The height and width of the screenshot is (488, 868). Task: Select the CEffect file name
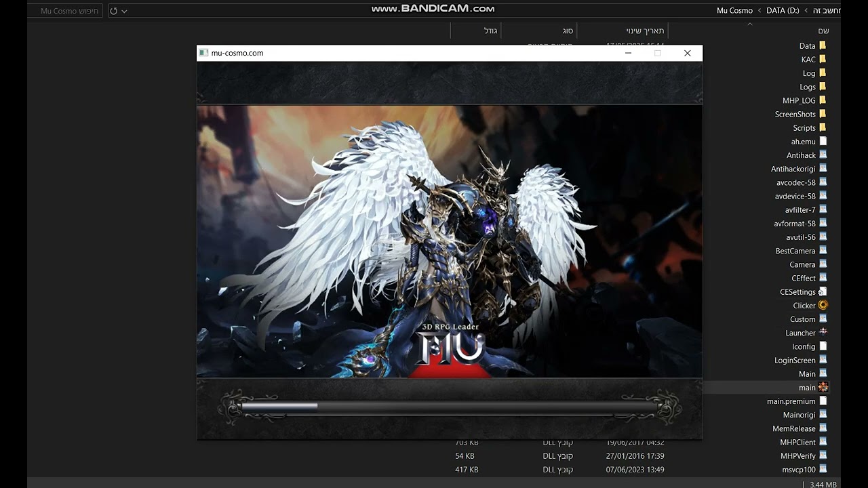tap(804, 278)
